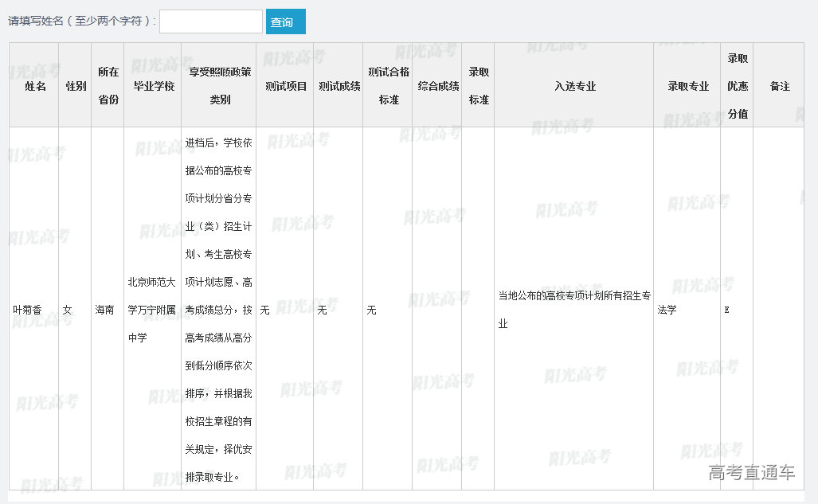Select the 毕业学校 column header
Image resolution: width=818 pixels, height=504 pixels.
153,86
